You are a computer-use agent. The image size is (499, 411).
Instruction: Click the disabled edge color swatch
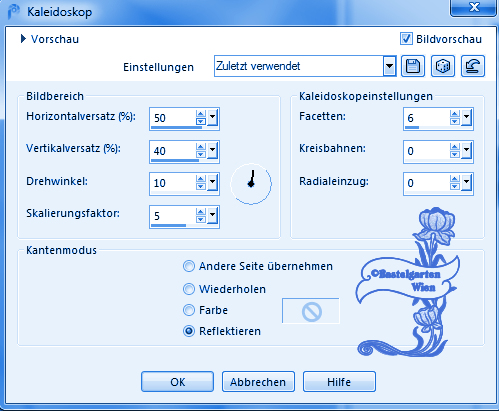(x=311, y=311)
